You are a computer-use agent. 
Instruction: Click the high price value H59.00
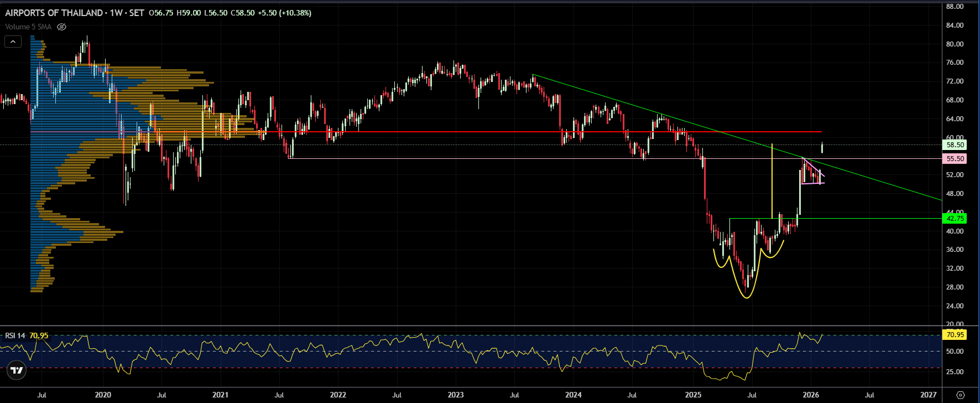click(x=189, y=13)
